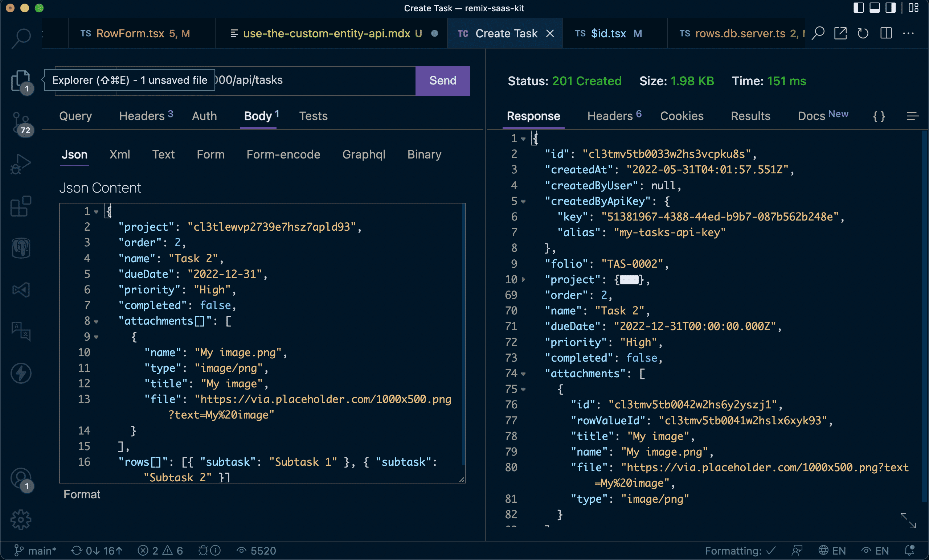Click the Format button below JSON editor
The image size is (929, 560).
(82, 494)
